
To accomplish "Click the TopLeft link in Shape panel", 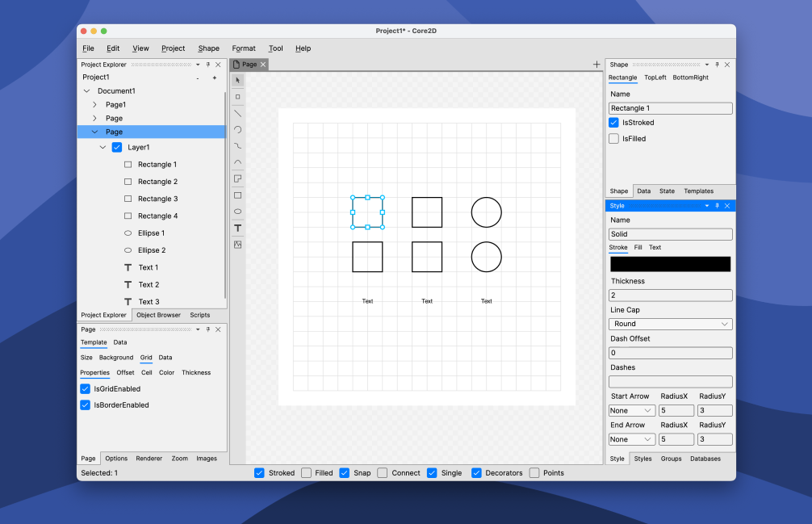I will 655,78.
